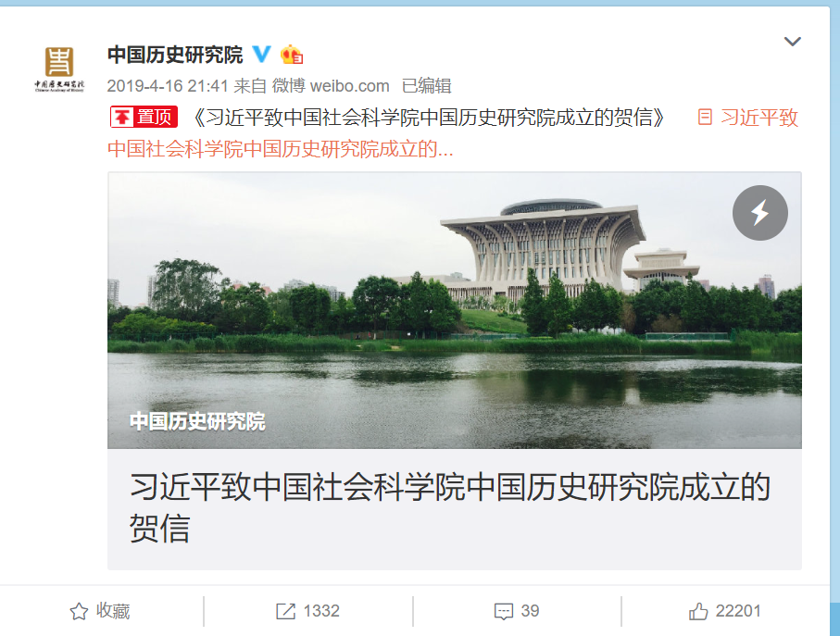The height and width of the screenshot is (636, 840).
Task: Open the 2019-4-16 21:41 timestamp link
Action: point(168,86)
